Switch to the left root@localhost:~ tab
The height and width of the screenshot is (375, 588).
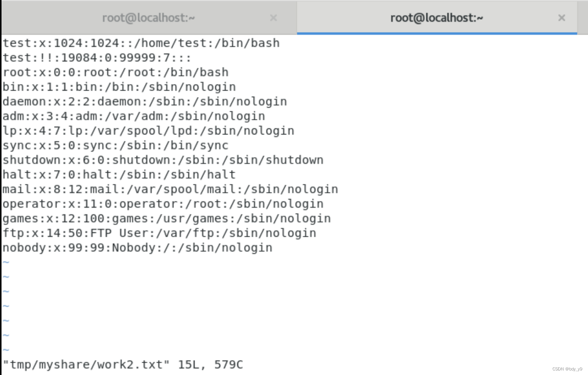[148, 18]
